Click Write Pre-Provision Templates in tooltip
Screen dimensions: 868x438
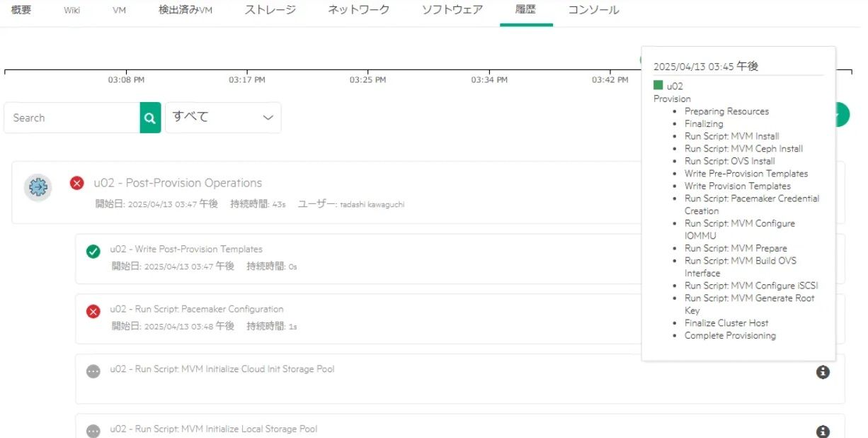(x=746, y=174)
